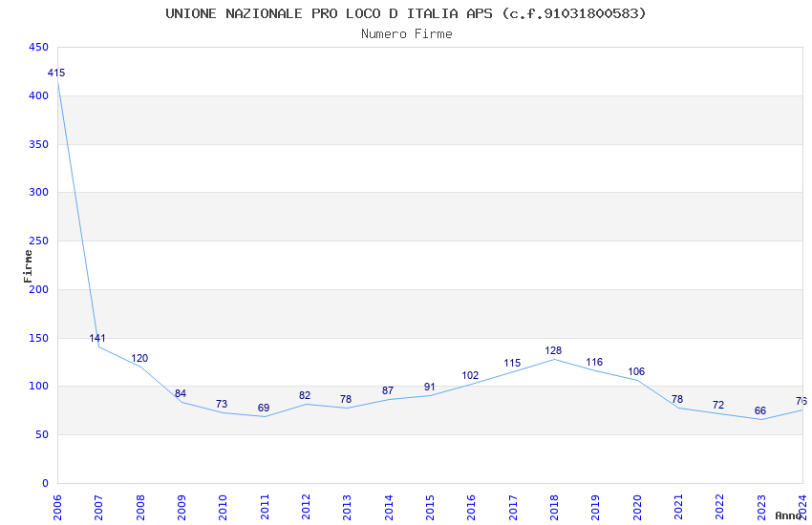Click the y-axis value 450
The height and width of the screenshot is (525, 812).
pos(39,47)
